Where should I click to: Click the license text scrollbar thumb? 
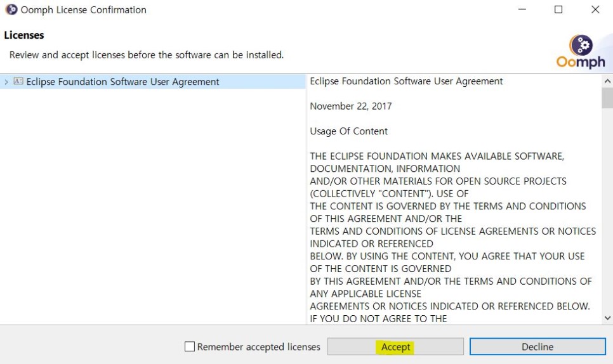point(607,98)
